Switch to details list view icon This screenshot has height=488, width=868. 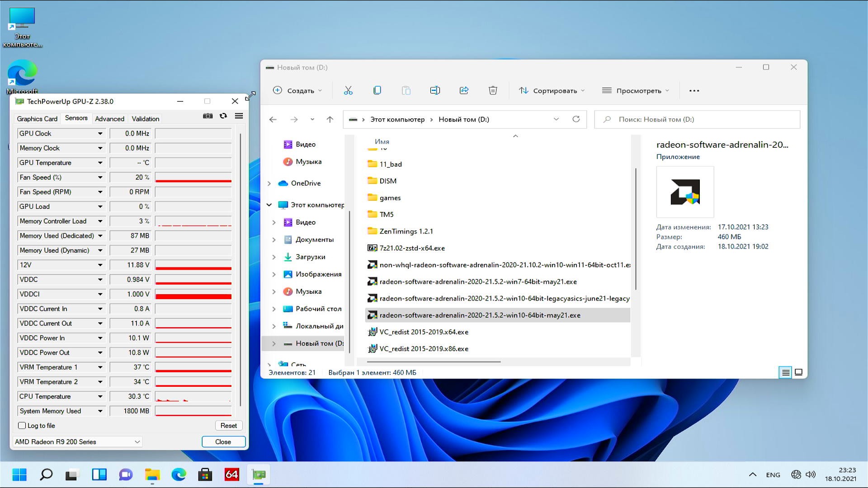pyautogui.click(x=785, y=372)
